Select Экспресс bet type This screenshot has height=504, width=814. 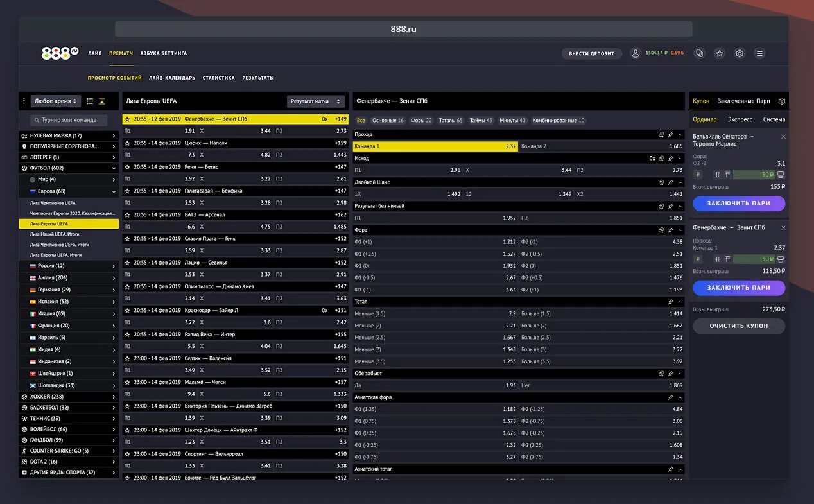[740, 119]
